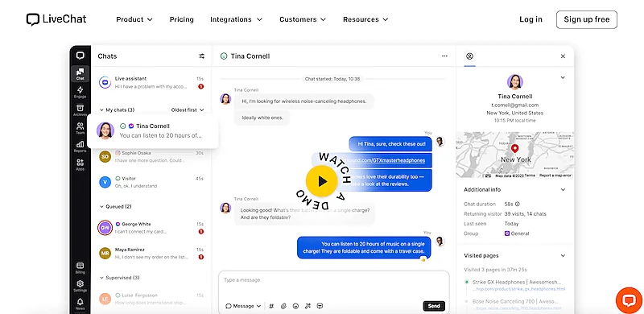Open the Visitor chat
The image size is (644, 314).
(151, 182)
